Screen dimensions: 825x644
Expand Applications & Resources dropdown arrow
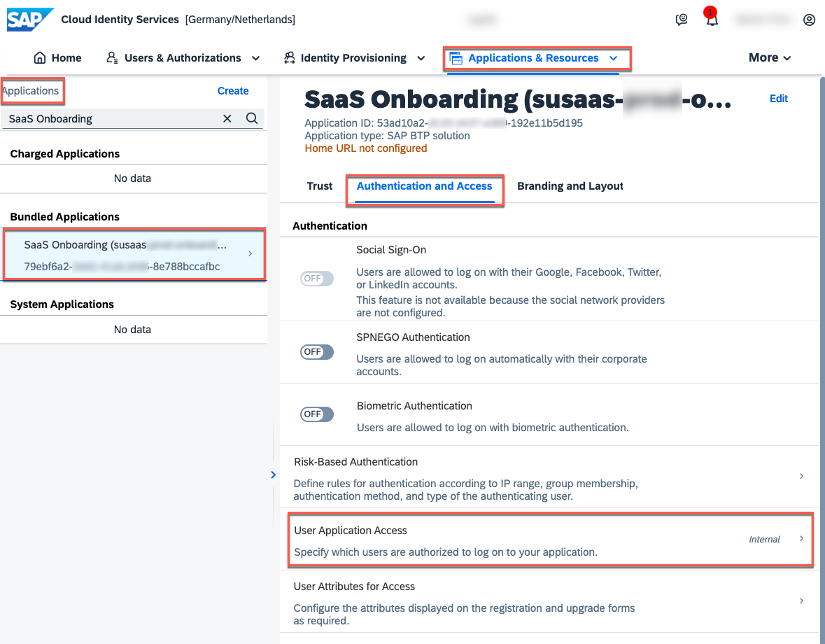pyautogui.click(x=613, y=58)
